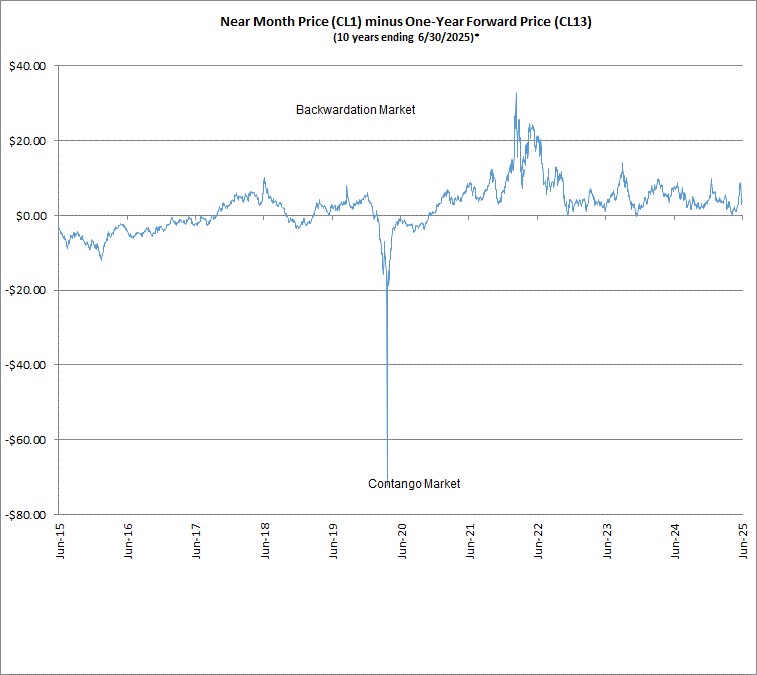The image size is (757, 675).
Task: Click the $0.00 y-axis label
Action: [x=31, y=216]
